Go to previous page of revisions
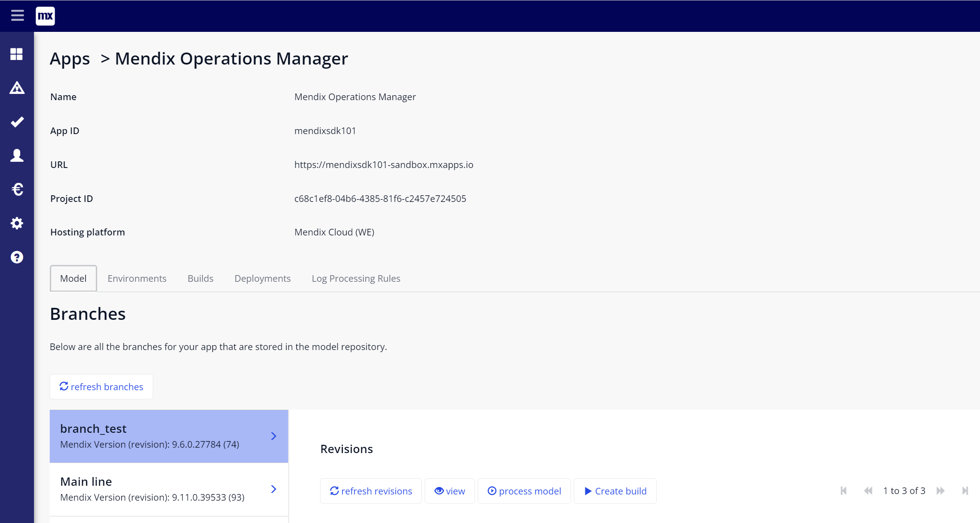980x523 pixels. 868,491
